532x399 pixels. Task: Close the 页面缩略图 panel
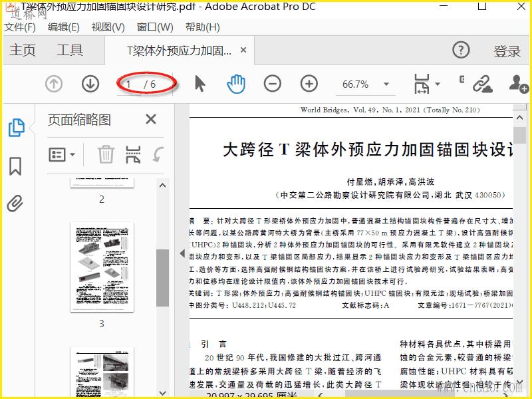151,119
